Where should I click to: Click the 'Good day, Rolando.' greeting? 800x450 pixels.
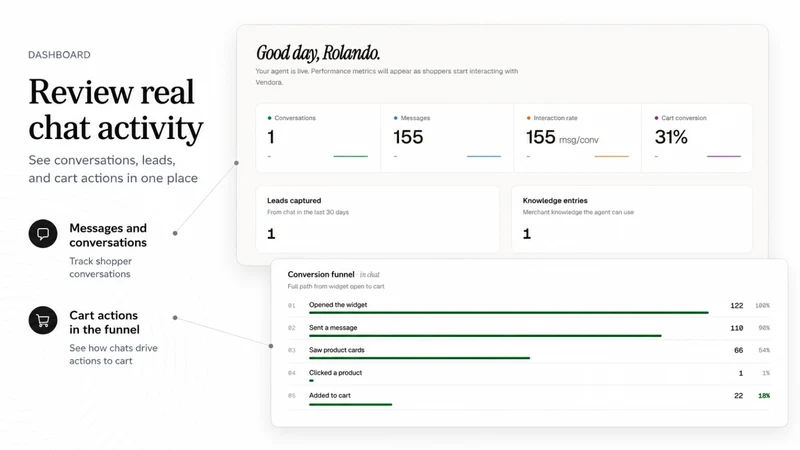tap(318, 53)
